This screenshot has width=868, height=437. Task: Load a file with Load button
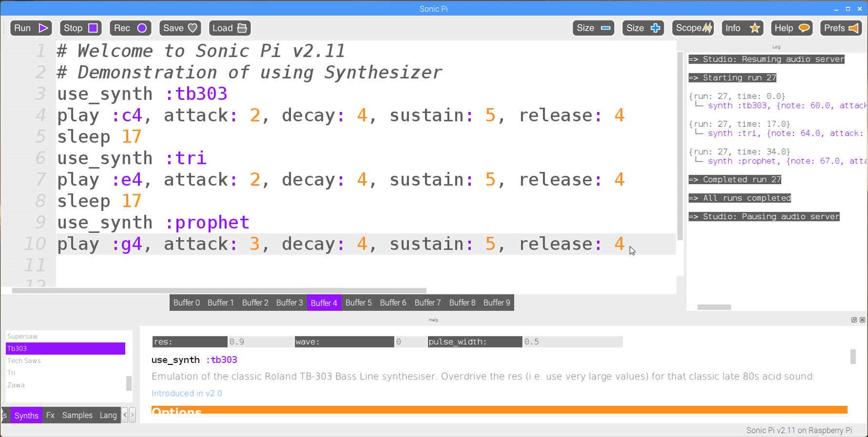(230, 28)
